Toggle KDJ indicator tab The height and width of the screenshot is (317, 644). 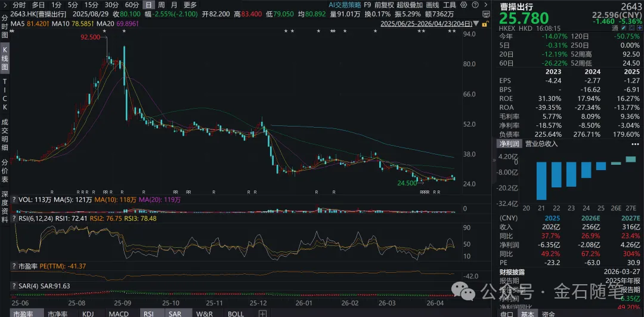89,313
